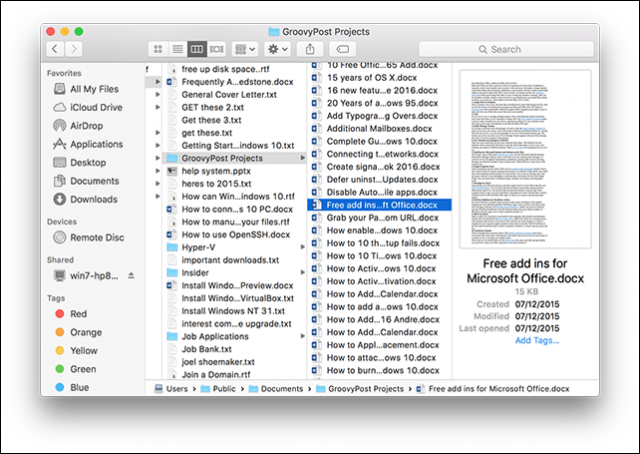Expand the Job Applications folder arrow
The image size is (640, 454).
302,336
